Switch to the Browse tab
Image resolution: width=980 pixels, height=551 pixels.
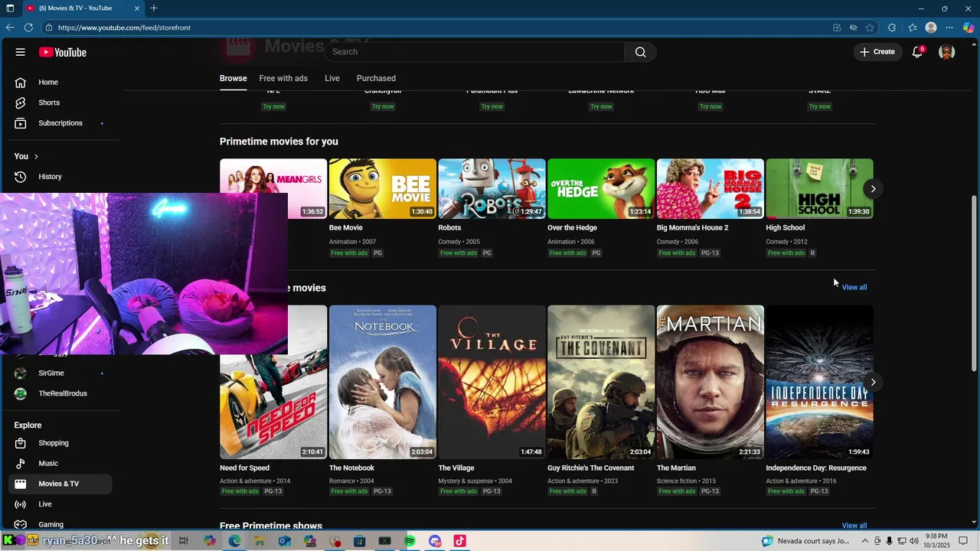pos(234,78)
